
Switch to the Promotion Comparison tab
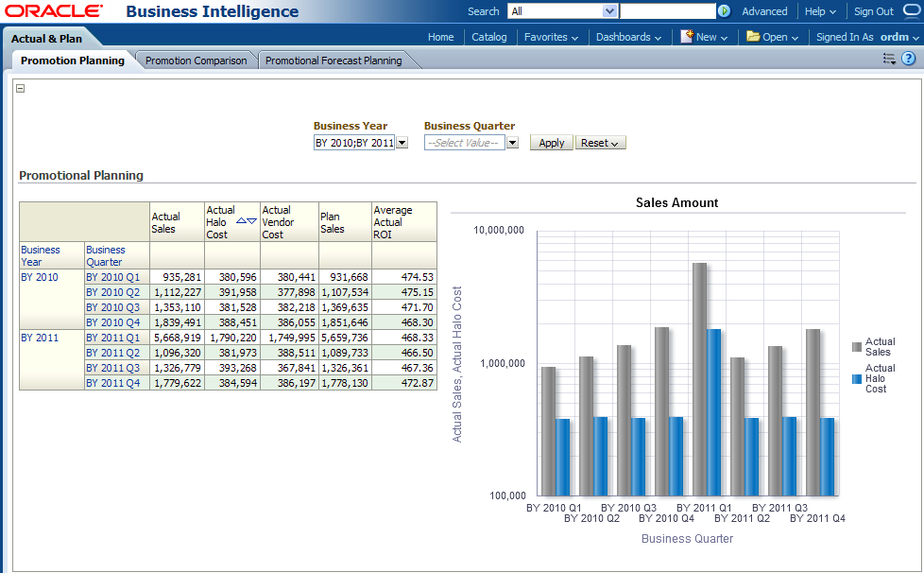tap(196, 61)
